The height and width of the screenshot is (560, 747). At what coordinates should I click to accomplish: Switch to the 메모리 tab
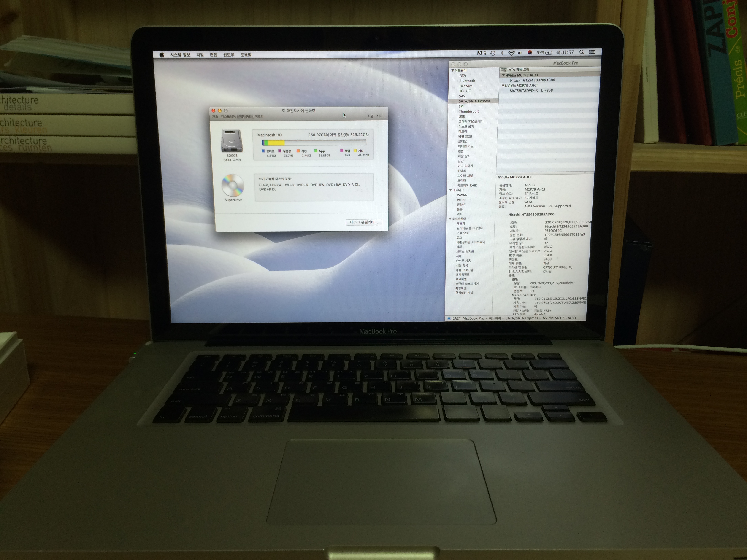coord(259,116)
